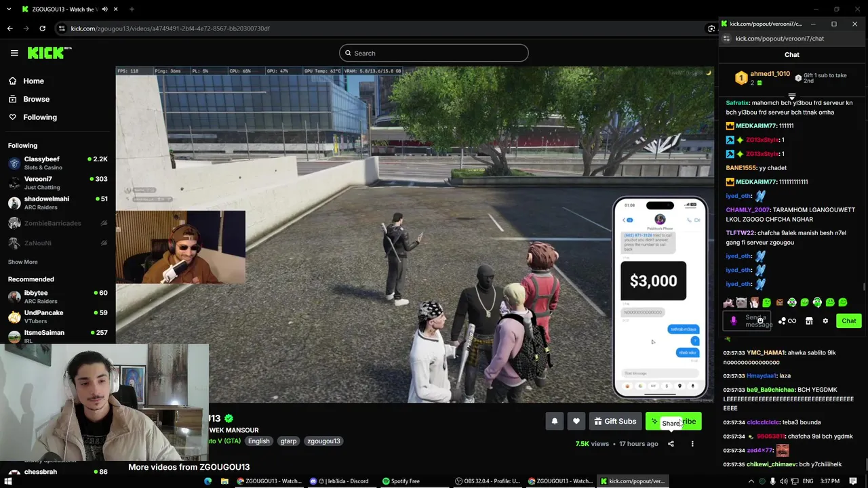
Task: Show hidden tray icons chevron
Action: 751,481
